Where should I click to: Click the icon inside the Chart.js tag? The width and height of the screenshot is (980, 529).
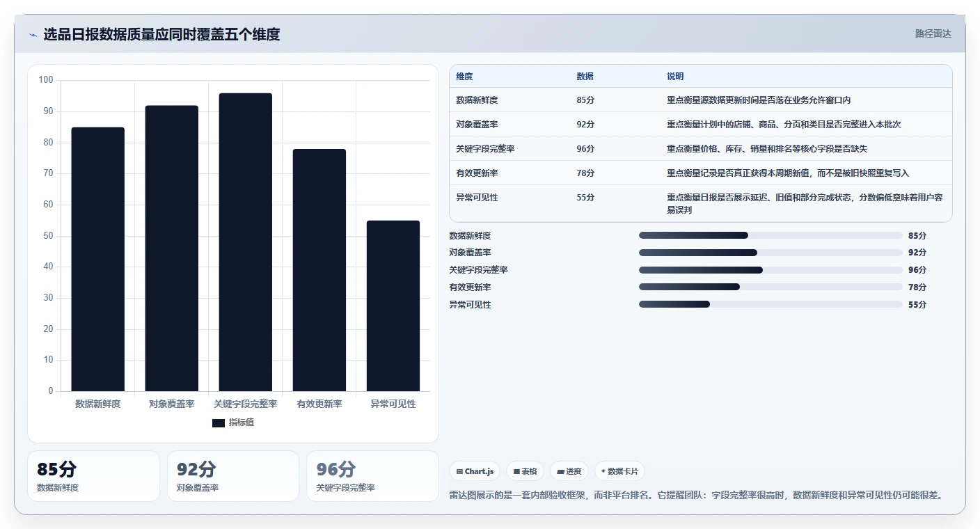[459, 472]
